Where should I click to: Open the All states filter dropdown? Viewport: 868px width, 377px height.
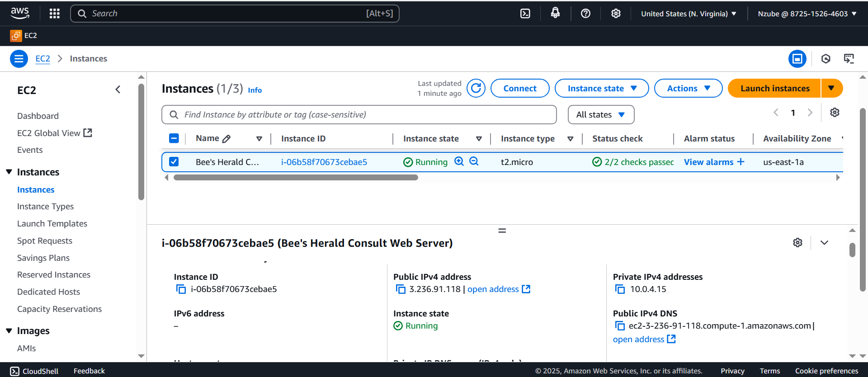pyautogui.click(x=601, y=115)
